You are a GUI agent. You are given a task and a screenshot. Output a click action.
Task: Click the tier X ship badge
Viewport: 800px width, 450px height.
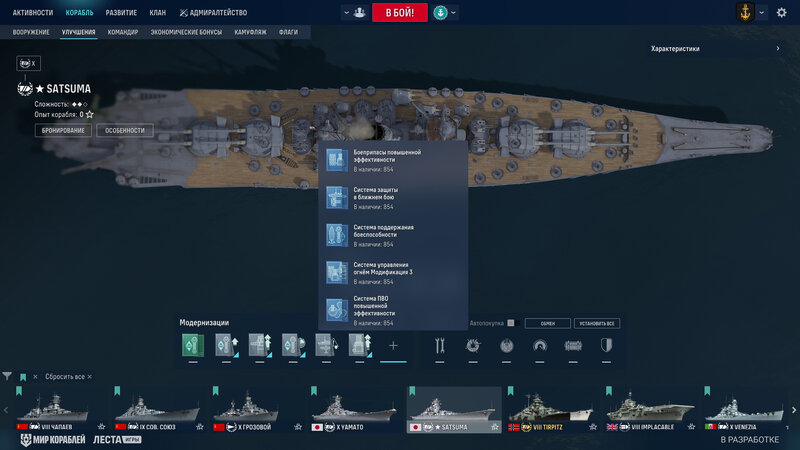29,63
